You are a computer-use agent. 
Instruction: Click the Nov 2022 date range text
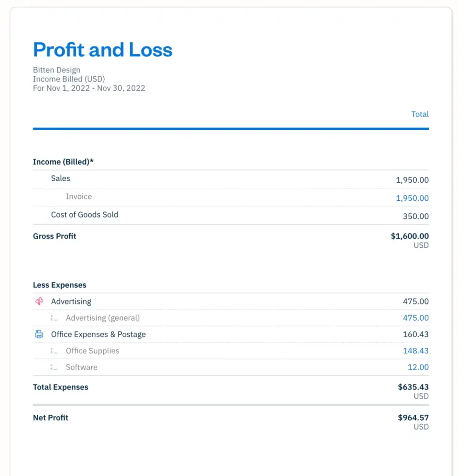pos(89,88)
